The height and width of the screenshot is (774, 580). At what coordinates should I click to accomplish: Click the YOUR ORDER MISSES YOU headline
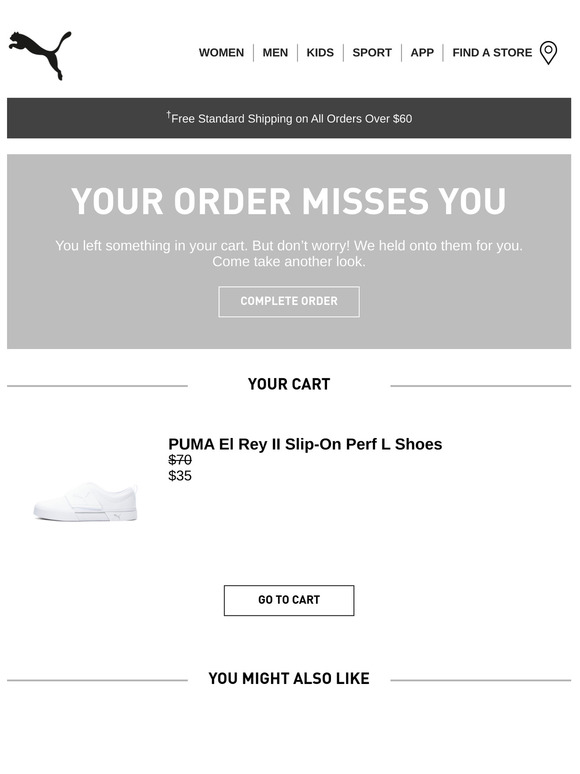(x=289, y=201)
